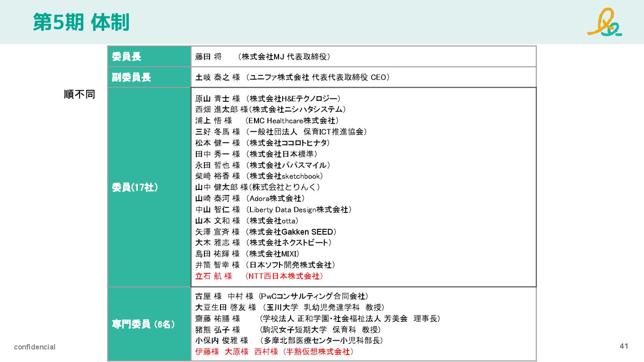The image size is (644, 362).
Task: Click 永田 哲也 様 パパスマイル line
Action: [x=263, y=165]
